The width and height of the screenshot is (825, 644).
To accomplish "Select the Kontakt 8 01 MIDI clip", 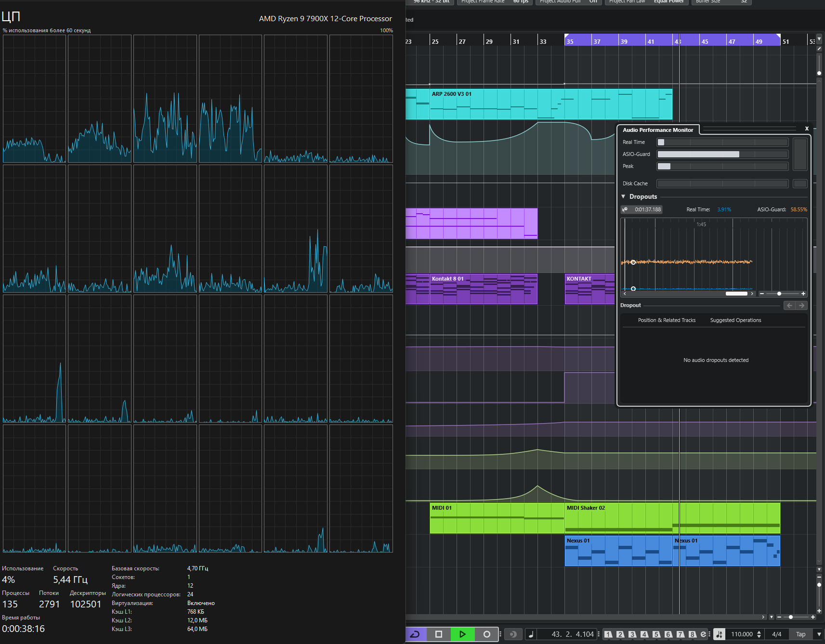I will tap(483, 289).
